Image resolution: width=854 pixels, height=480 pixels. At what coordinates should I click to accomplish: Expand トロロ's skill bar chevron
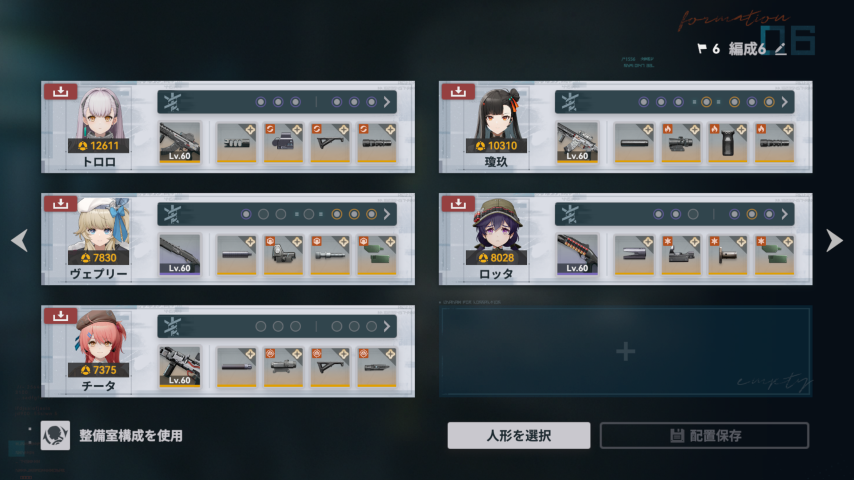[387, 102]
